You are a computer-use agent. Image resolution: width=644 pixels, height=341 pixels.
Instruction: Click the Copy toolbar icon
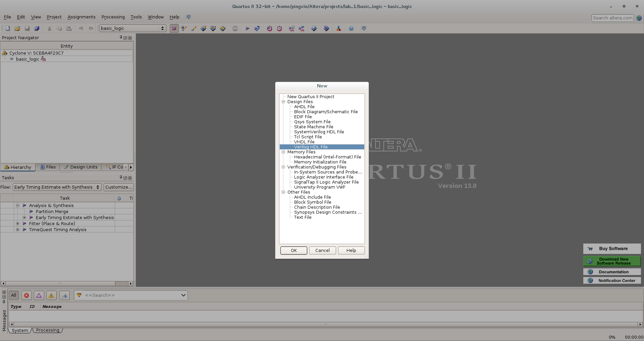pos(59,28)
